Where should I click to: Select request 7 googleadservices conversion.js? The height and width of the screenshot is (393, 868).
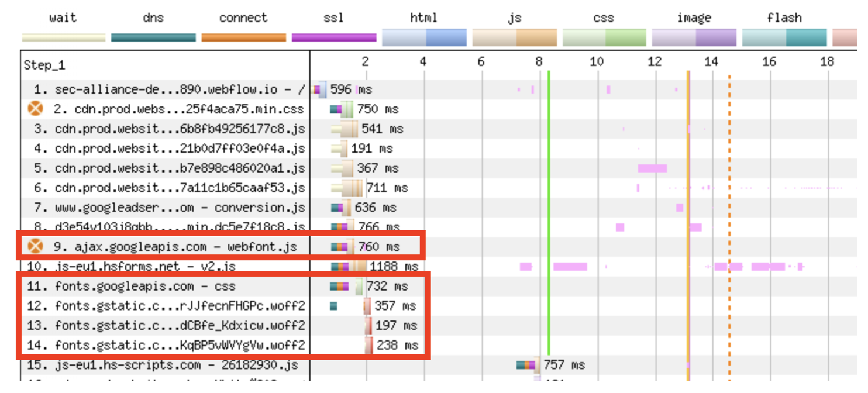[x=170, y=208]
